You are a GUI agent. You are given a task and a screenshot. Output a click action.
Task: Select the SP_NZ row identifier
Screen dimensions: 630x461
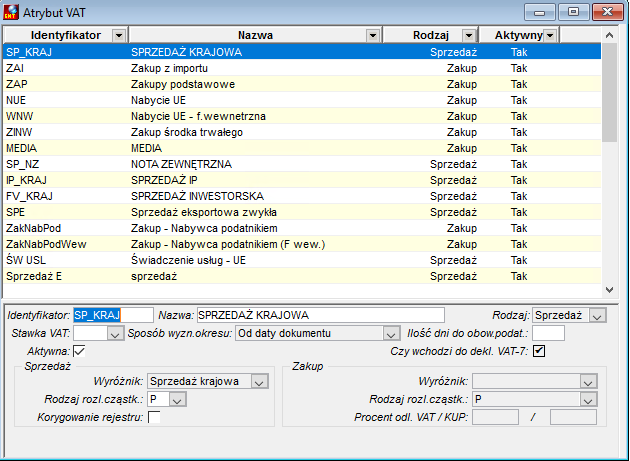[22, 164]
